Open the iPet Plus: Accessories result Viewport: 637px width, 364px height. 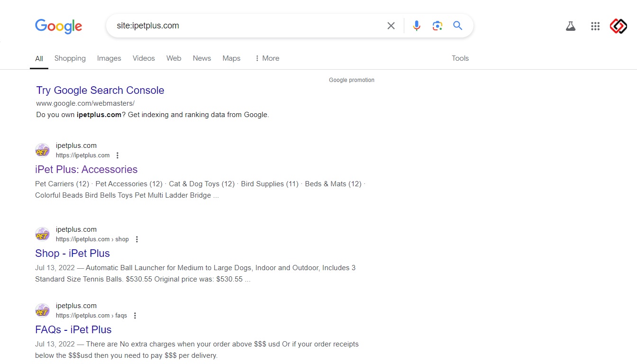click(86, 170)
